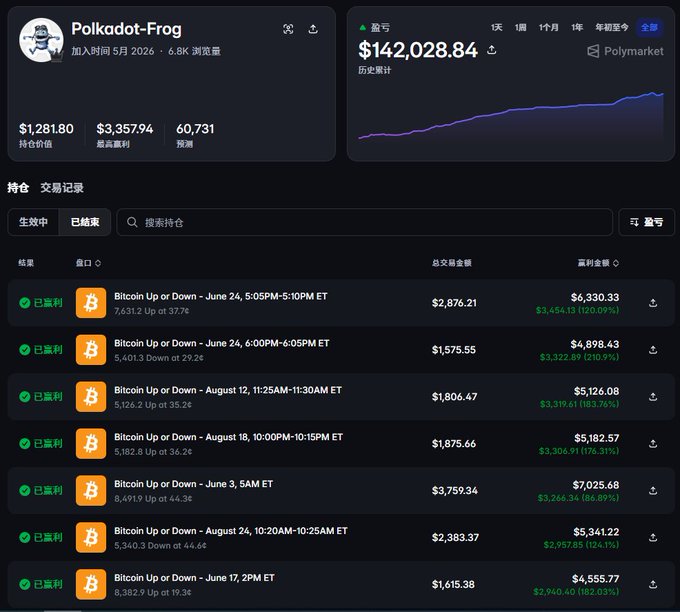Click the green up-triangle beside 盈亏

click(x=363, y=28)
